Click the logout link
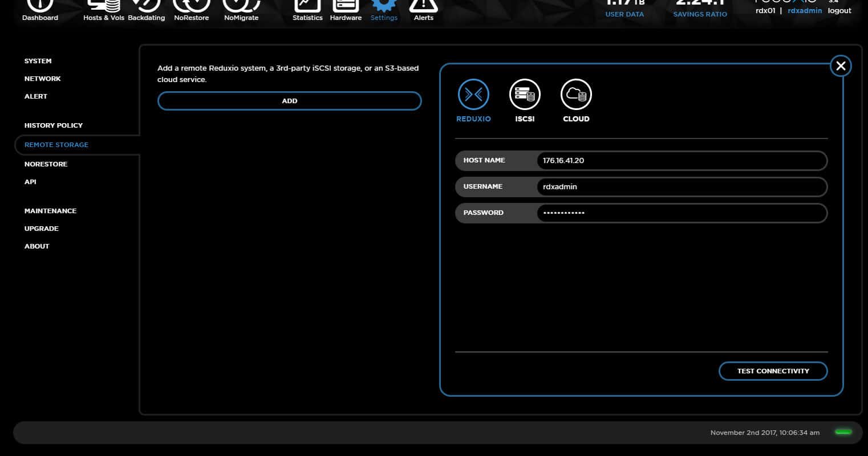This screenshot has width=868, height=456. [x=839, y=11]
